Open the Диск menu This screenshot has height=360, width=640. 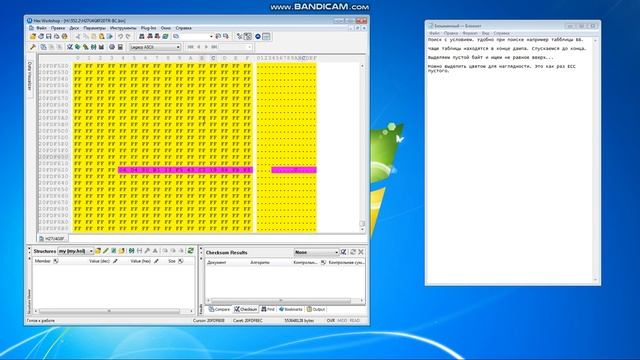click(74, 28)
